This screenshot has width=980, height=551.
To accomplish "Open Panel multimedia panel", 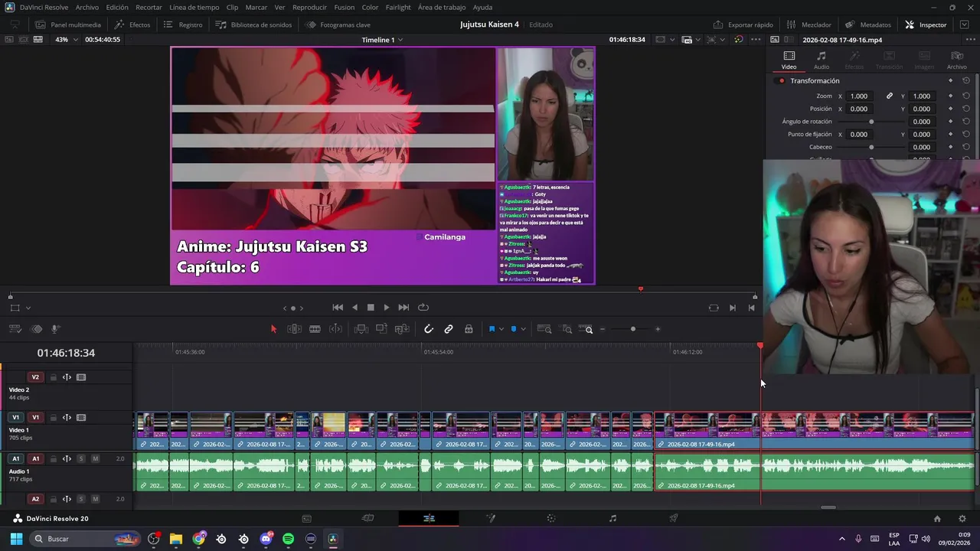I will tap(67, 24).
